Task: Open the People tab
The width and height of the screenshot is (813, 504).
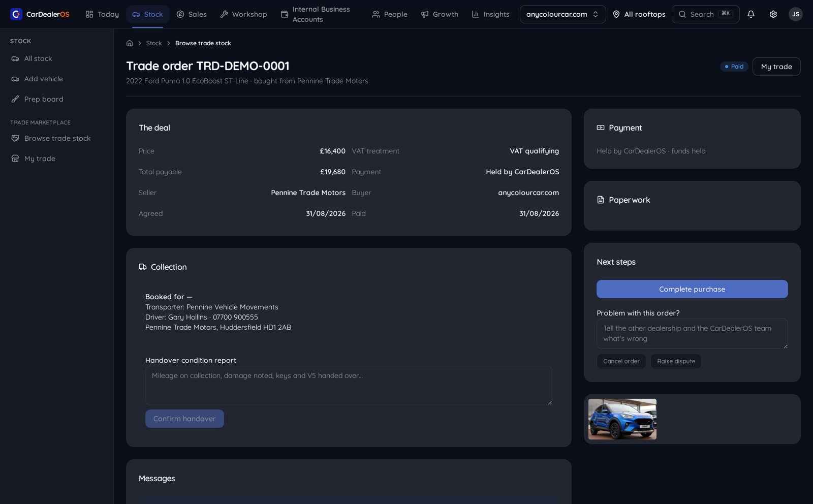Action: (x=390, y=14)
